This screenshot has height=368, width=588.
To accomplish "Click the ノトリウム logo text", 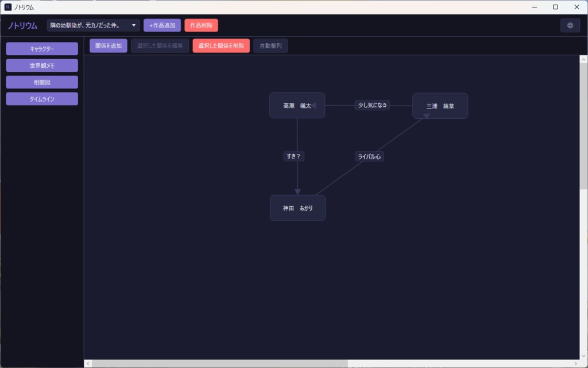I will tap(22, 25).
